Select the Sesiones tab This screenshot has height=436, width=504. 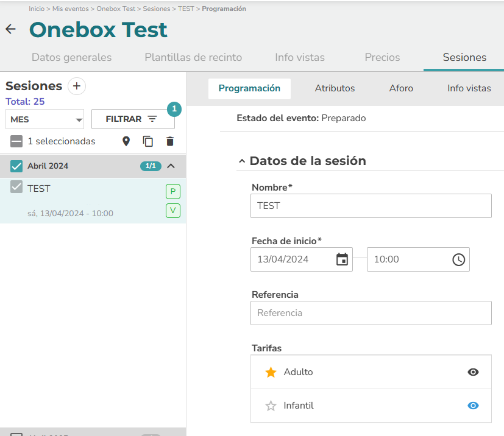(x=464, y=57)
